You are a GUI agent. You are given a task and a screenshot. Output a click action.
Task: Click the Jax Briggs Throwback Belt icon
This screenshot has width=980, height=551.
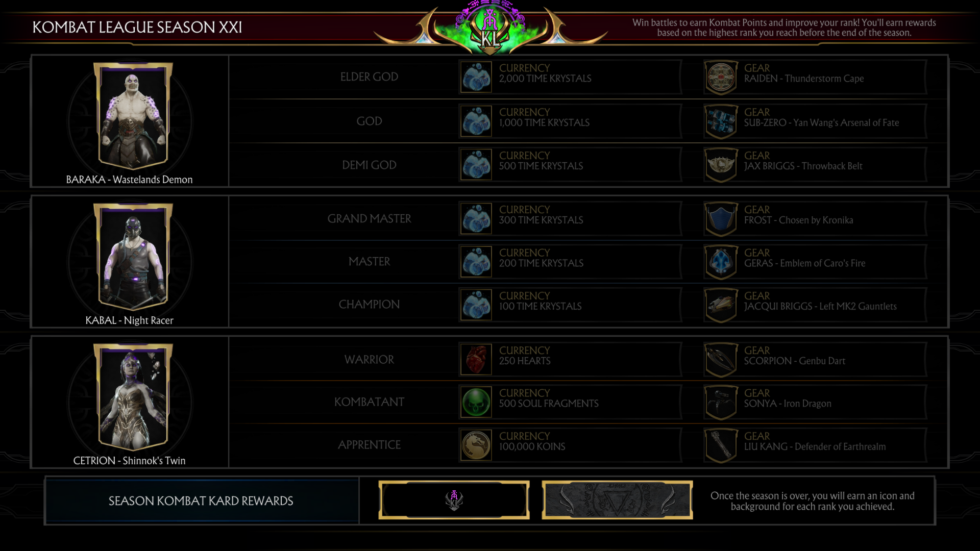(x=721, y=165)
